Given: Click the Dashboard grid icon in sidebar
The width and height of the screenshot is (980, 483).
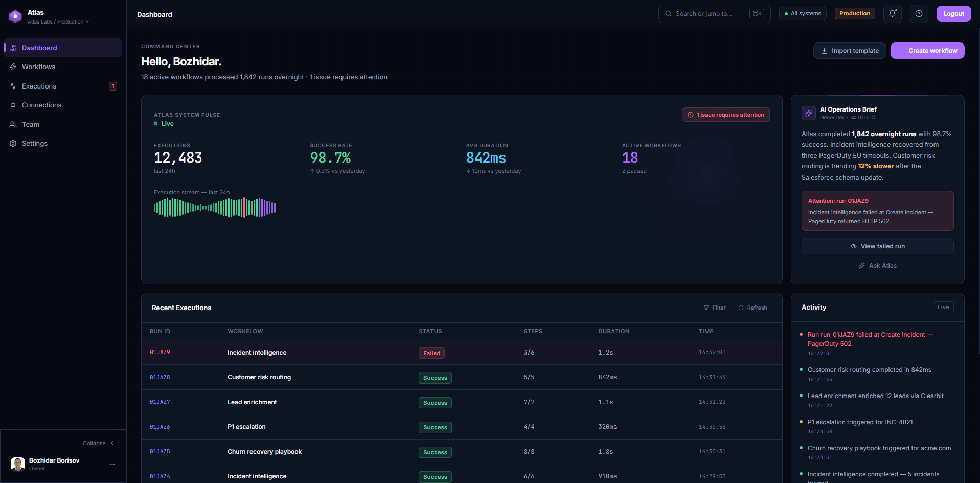Looking at the screenshot, I should (x=13, y=48).
